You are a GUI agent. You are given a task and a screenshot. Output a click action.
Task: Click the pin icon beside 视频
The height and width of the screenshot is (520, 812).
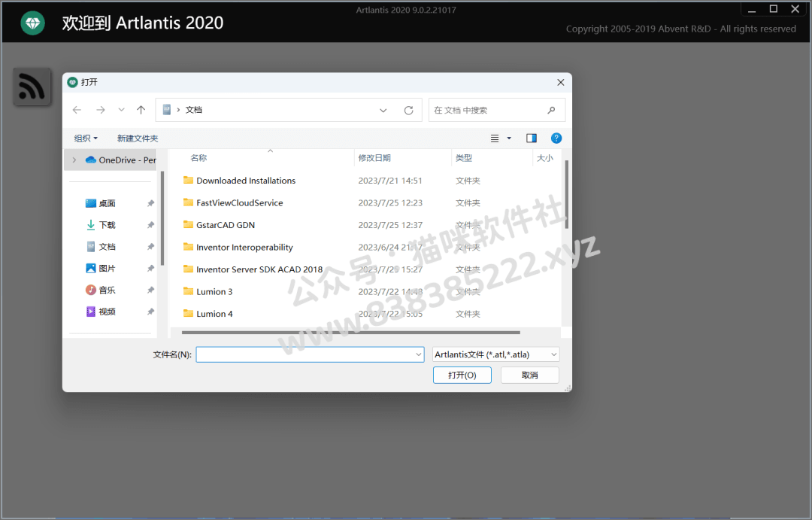pyautogui.click(x=150, y=312)
